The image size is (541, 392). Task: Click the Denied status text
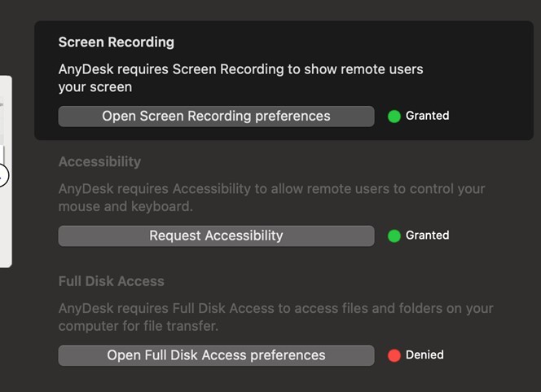[424, 355]
